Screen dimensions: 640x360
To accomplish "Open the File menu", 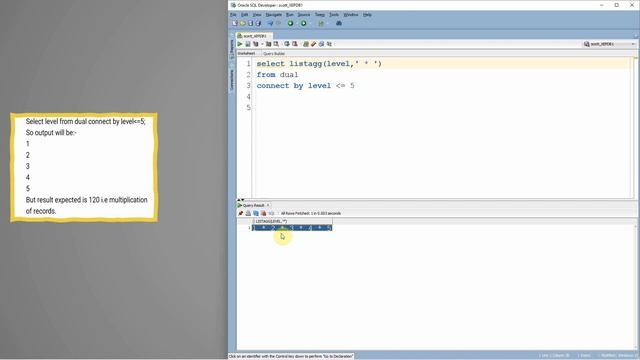I will 233,15.
